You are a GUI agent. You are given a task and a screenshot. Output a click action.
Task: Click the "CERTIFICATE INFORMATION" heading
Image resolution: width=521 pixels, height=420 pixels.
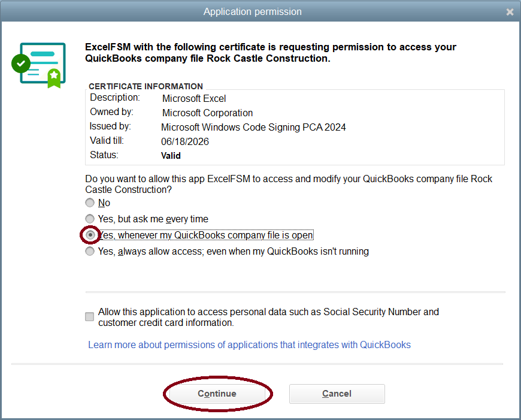pyautogui.click(x=146, y=86)
